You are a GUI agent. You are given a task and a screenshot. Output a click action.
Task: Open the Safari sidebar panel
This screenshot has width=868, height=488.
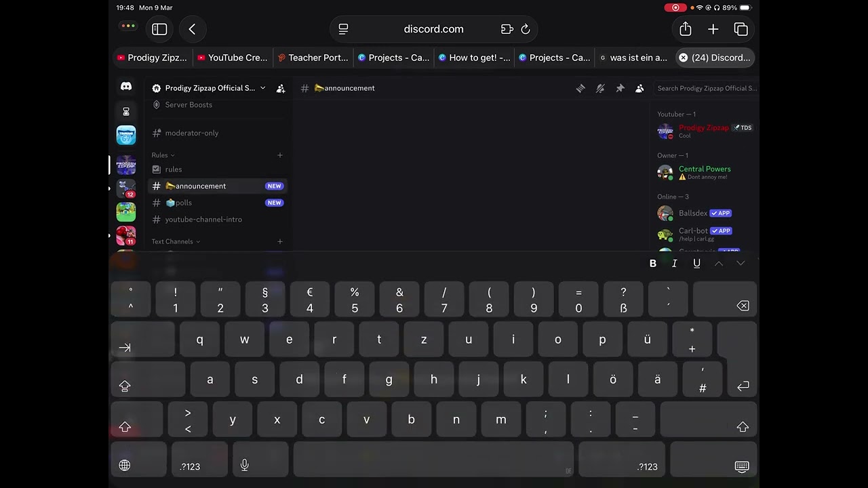159,29
